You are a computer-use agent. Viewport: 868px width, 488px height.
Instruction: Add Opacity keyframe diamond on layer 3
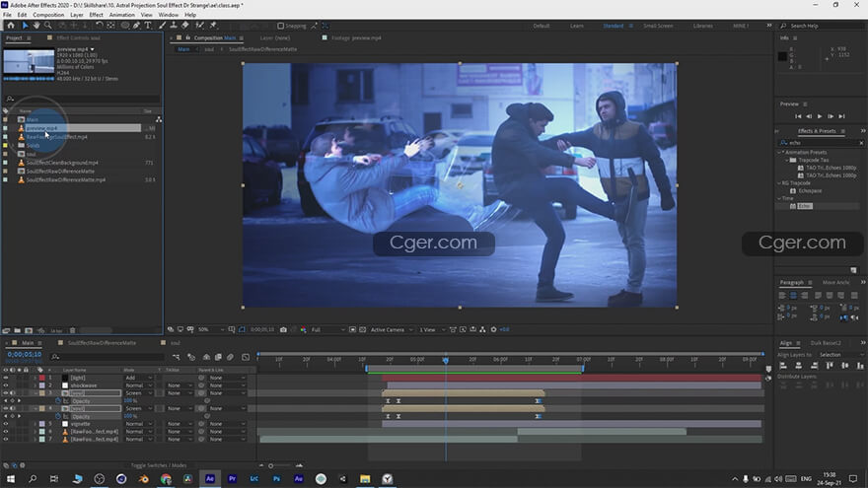[x=12, y=401]
